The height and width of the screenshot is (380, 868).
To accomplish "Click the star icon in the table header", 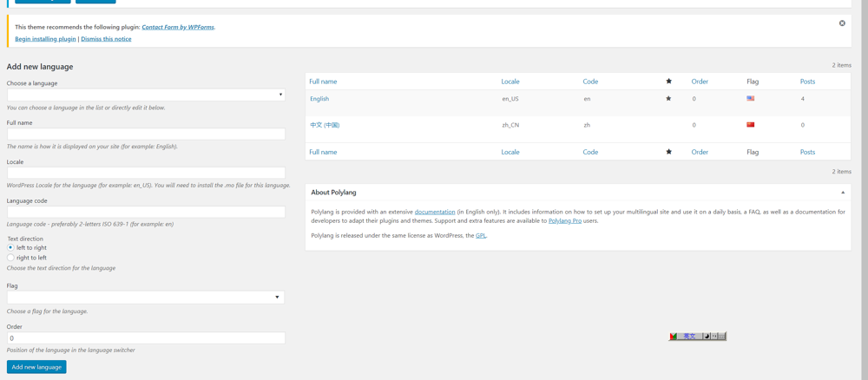I will click(668, 82).
